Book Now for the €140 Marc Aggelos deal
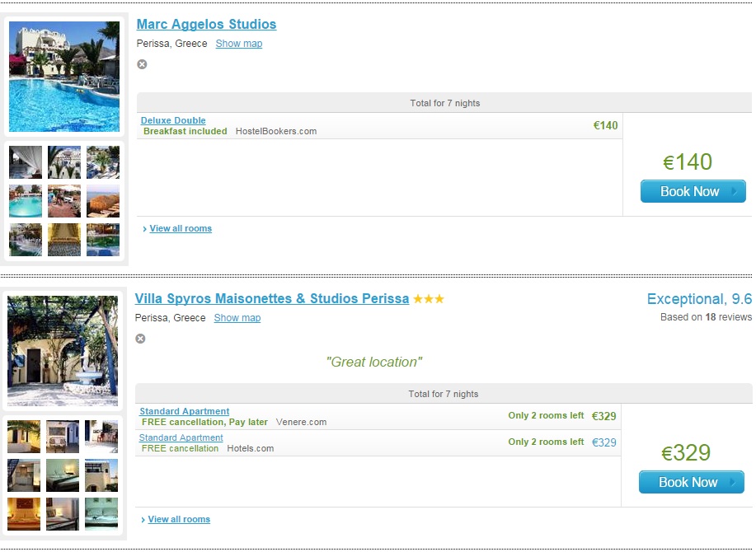756x552 pixels. (693, 192)
